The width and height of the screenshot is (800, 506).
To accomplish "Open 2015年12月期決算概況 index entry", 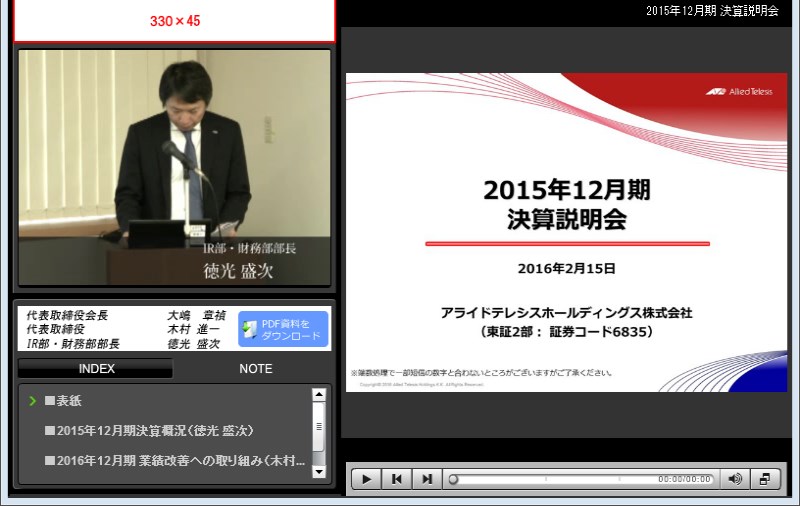I will [x=149, y=431].
